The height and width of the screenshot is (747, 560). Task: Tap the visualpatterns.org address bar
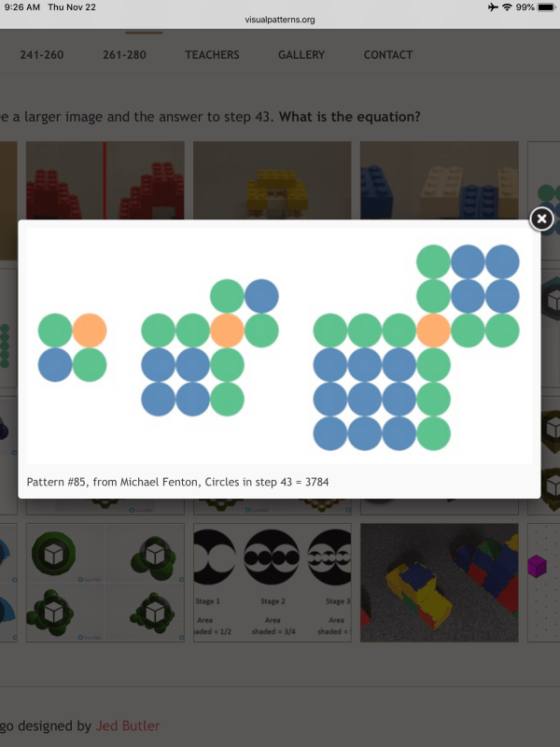point(280,19)
